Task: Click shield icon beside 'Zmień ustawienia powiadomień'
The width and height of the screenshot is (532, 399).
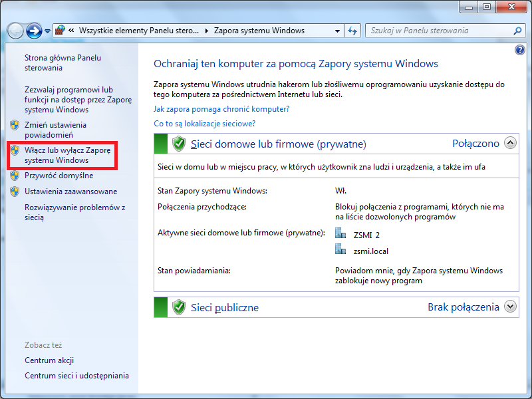Action: [15, 125]
